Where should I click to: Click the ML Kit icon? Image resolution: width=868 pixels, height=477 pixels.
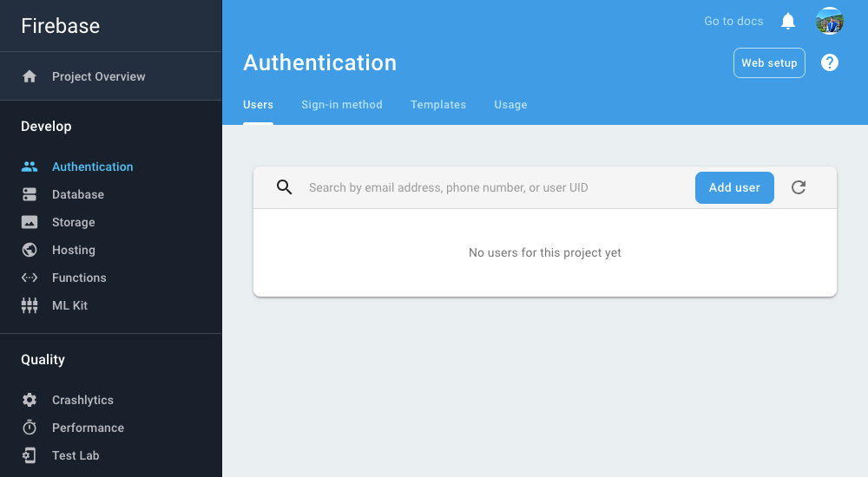click(x=30, y=305)
